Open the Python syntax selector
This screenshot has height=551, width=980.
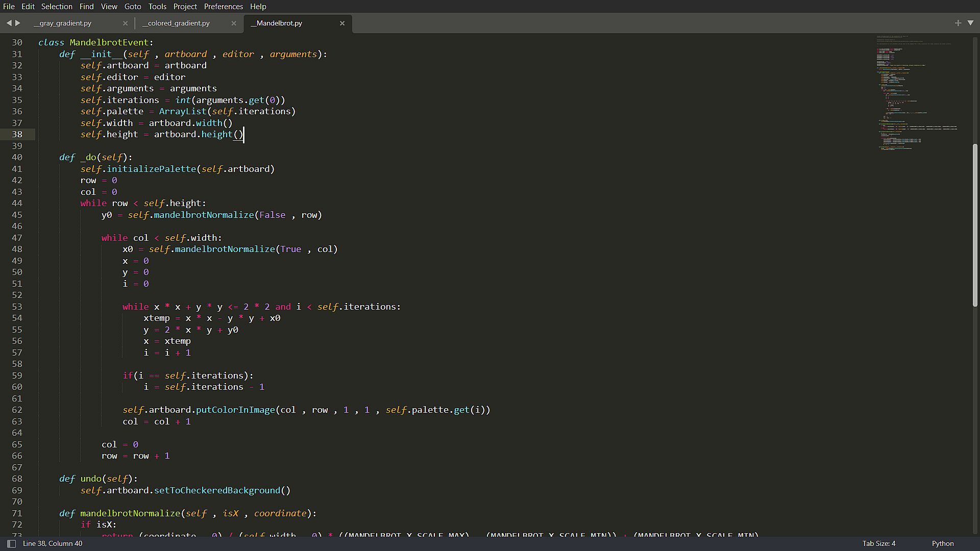coord(942,543)
